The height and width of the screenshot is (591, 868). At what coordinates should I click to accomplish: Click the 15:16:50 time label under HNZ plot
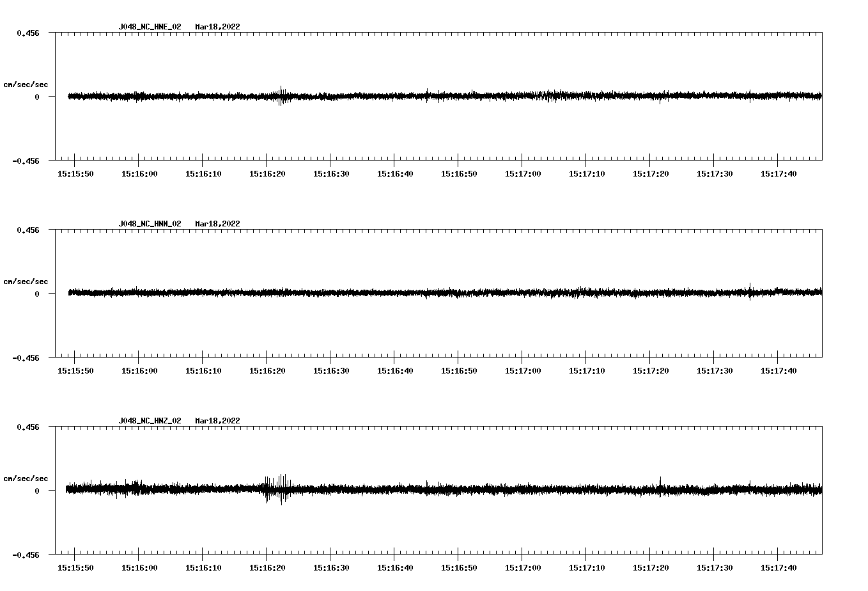coord(459,568)
